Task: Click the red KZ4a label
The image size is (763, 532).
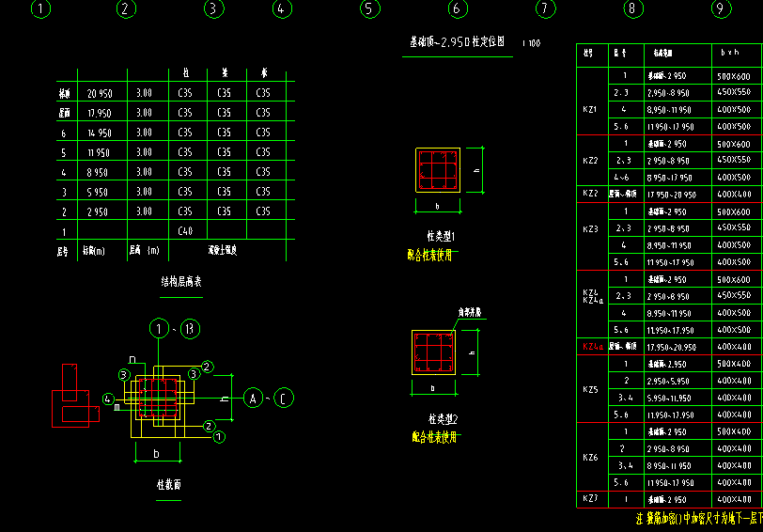Action: [593, 347]
